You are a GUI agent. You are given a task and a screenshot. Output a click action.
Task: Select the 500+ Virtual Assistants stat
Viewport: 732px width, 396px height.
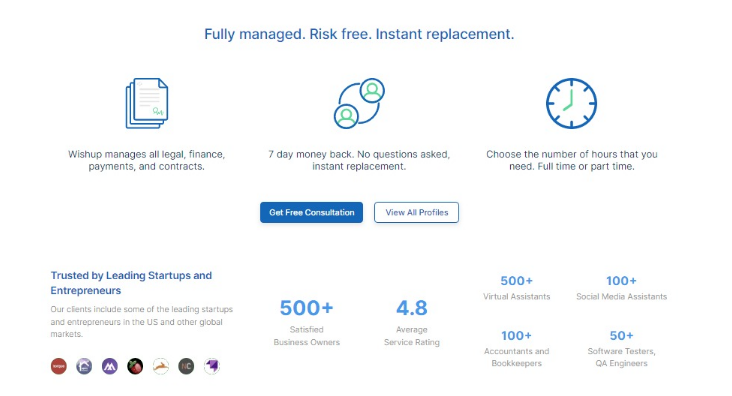coord(516,288)
